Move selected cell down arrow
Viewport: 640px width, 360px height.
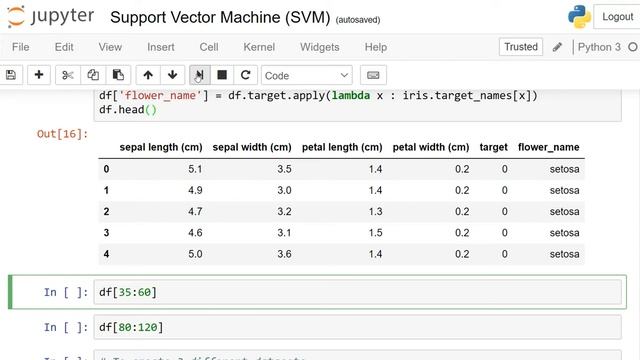(172, 75)
